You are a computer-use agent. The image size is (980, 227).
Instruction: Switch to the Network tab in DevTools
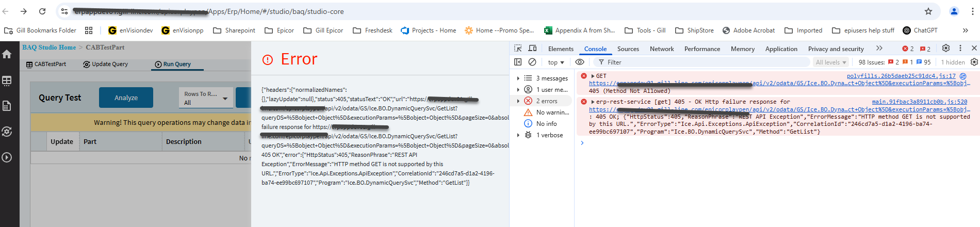pos(661,49)
